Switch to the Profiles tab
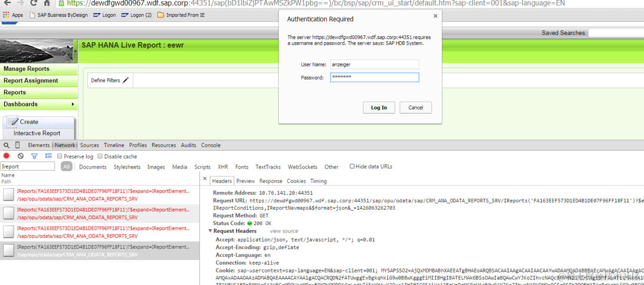Screen dimensions: 644x285 (138, 146)
